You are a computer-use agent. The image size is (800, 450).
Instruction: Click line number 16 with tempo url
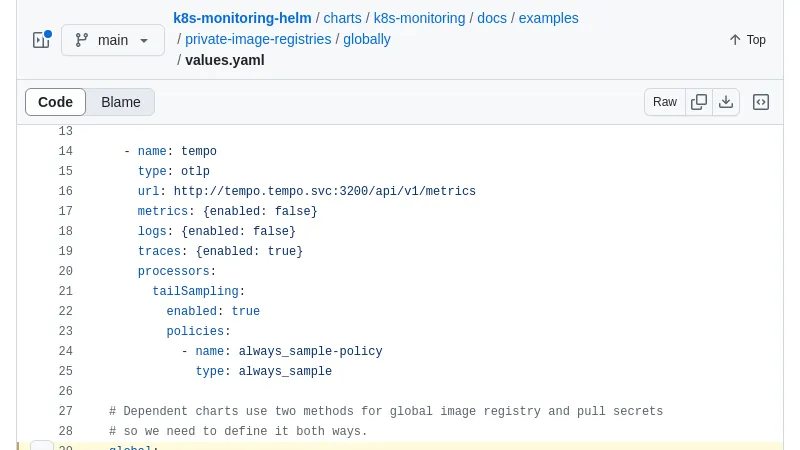click(x=65, y=191)
